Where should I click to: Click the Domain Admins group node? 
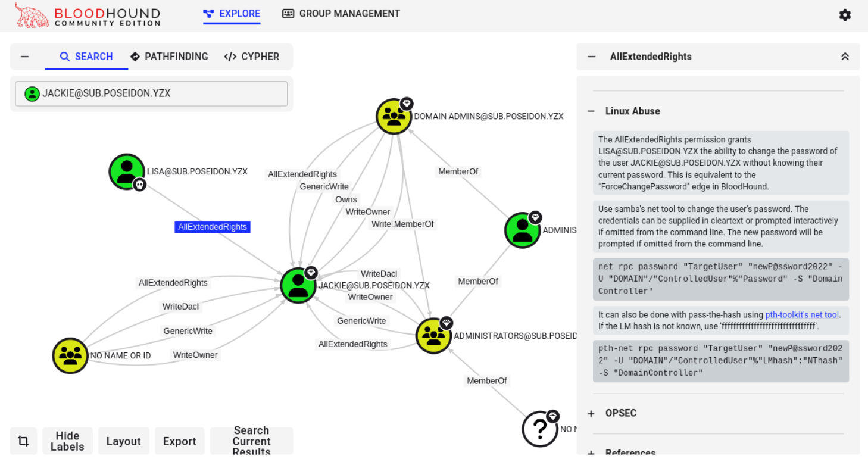(x=394, y=116)
